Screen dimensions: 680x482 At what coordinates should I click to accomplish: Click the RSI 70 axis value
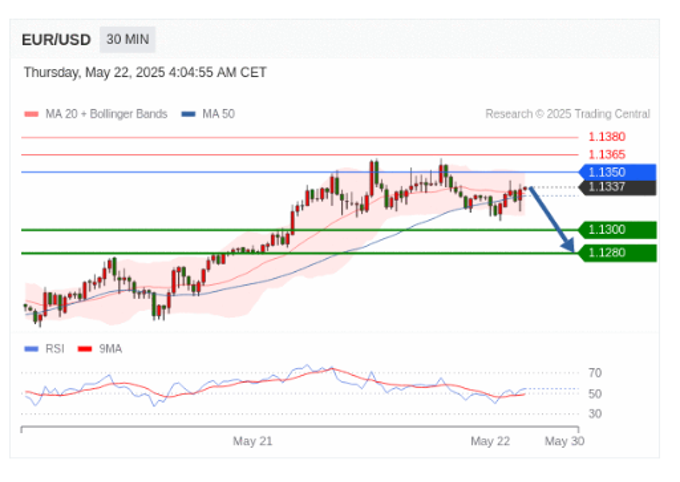click(x=595, y=373)
